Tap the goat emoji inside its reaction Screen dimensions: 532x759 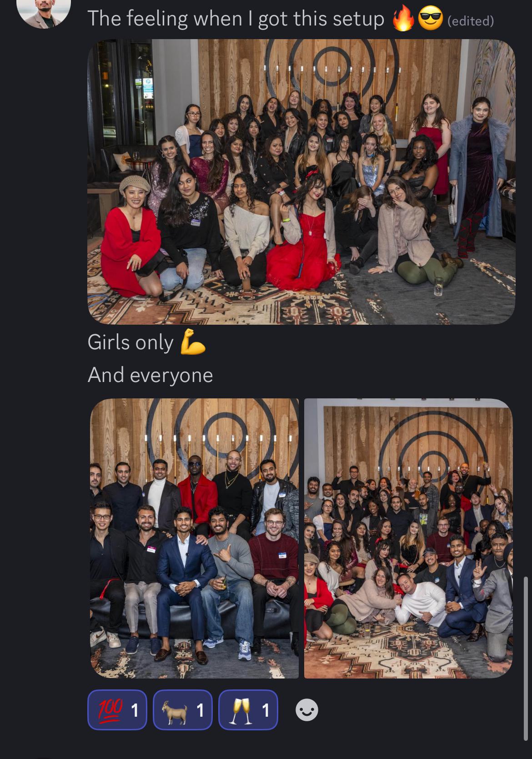[175, 710]
